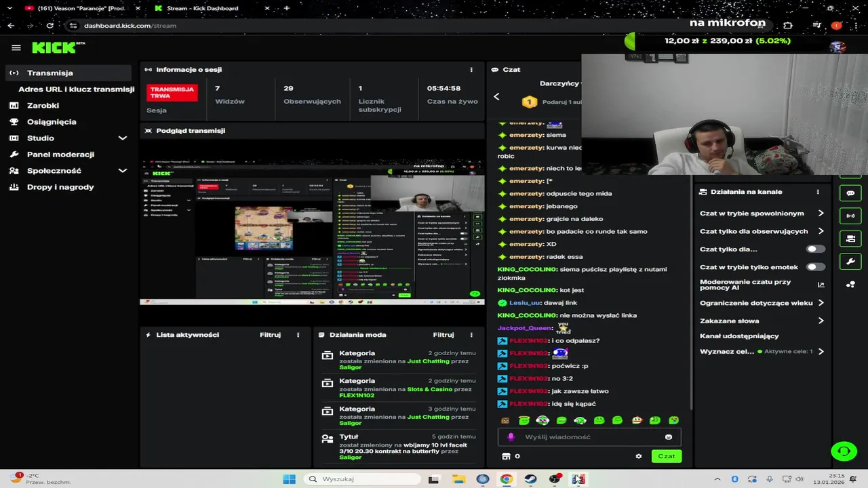Expand the Studio sidebar section
Image resolution: width=868 pixels, height=488 pixels.
coord(68,138)
